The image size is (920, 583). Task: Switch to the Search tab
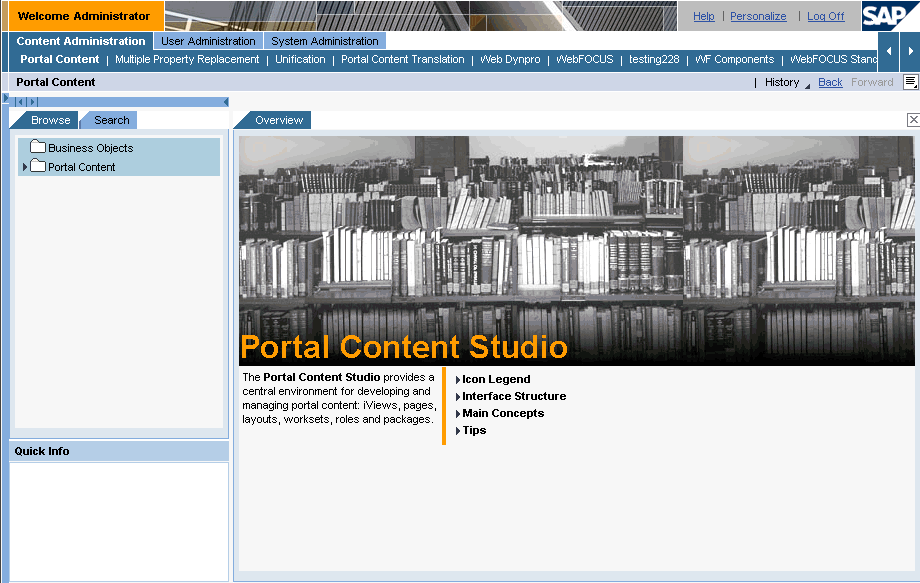(x=112, y=120)
